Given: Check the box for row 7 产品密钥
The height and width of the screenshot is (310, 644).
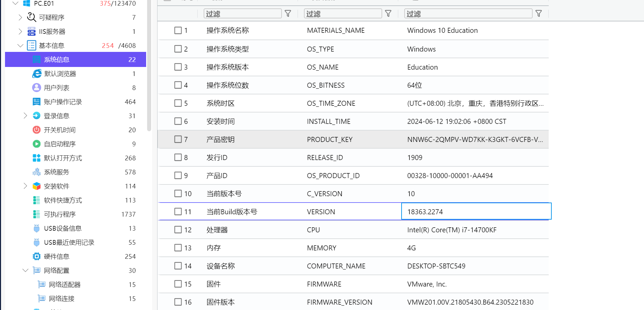Looking at the screenshot, I should click(x=178, y=139).
